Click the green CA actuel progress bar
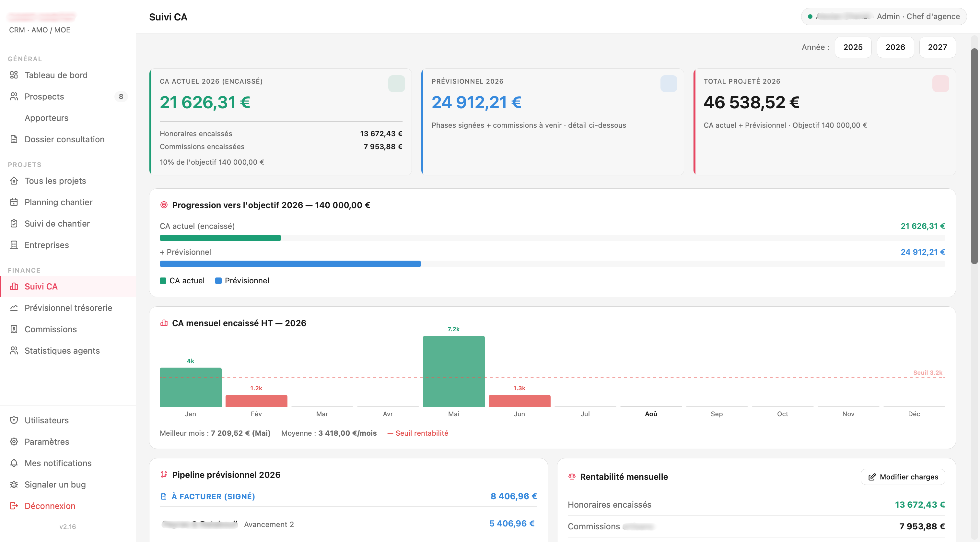This screenshot has height=542, width=980. [220, 238]
